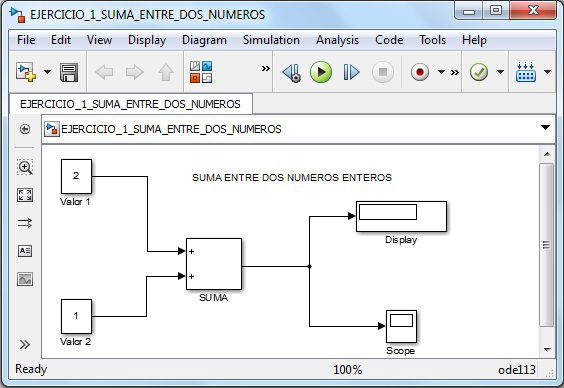564x388 pixels.
Task: Open the Display menu
Action: pyautogui.click(x=147, y=40)
